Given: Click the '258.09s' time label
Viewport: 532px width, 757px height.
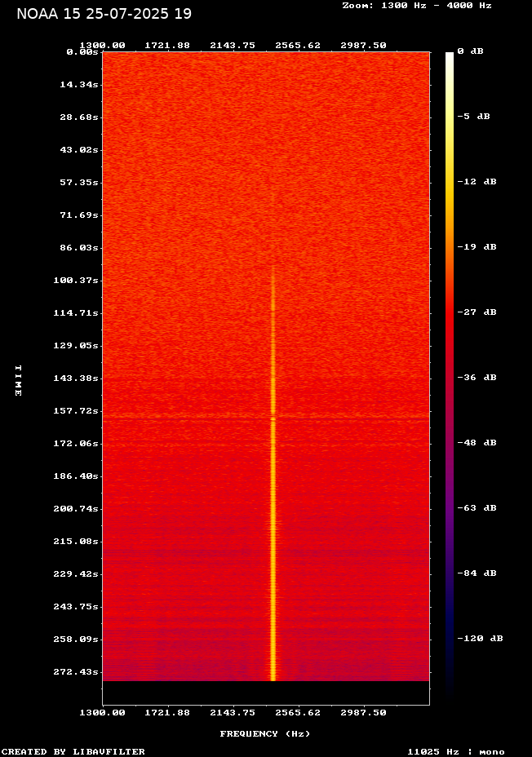Looking at the screenshot, I should click(x=76, y=640).
